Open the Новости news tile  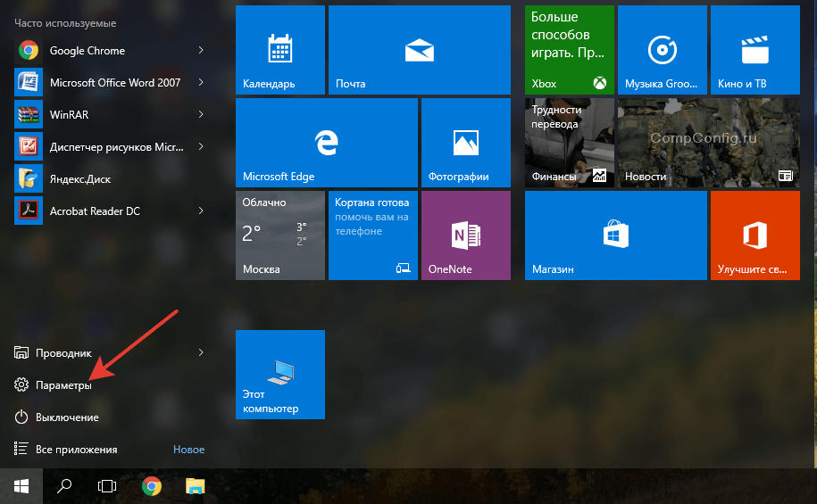point(709,143)
